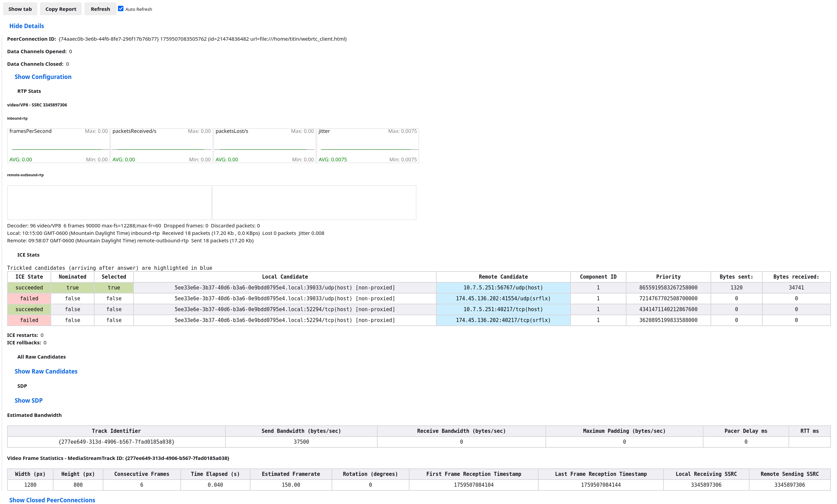Expand Show Raw Candidates section

[x=46, y=371]
